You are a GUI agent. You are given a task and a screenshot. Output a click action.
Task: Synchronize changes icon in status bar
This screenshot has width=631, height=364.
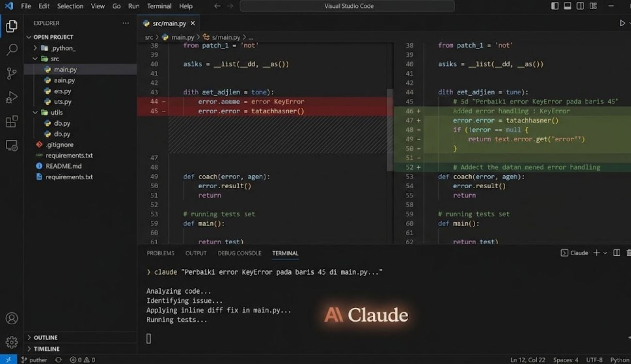coord(58,360)
